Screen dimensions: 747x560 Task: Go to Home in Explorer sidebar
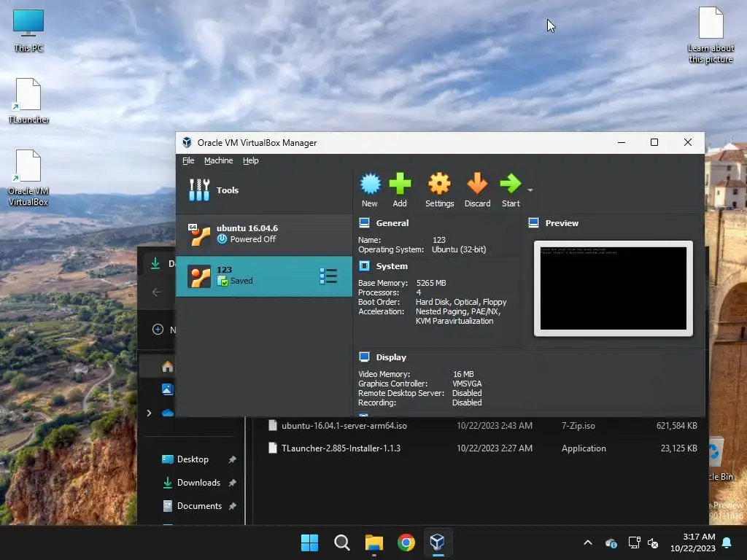(168, 366)
